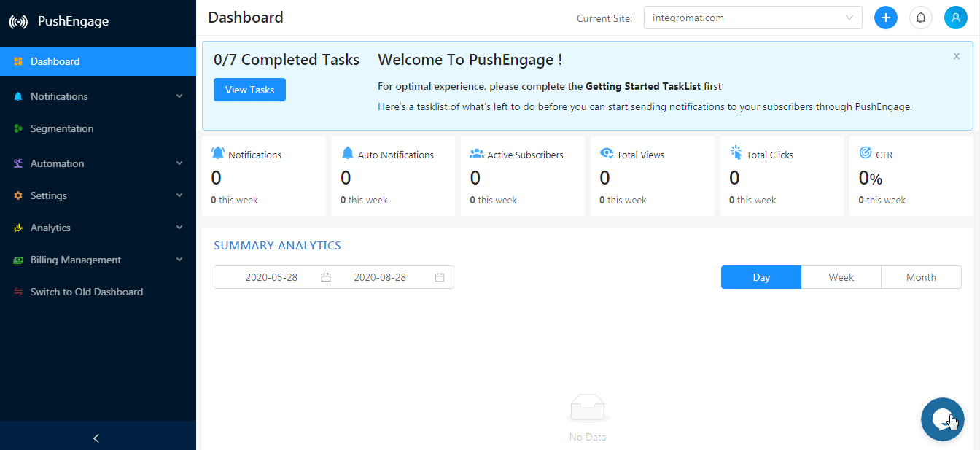Image resolution: width=980 pixels, height=450 pixels.
Task: Click the Notifications bell icon in sidebar
Action: (18, 96)
